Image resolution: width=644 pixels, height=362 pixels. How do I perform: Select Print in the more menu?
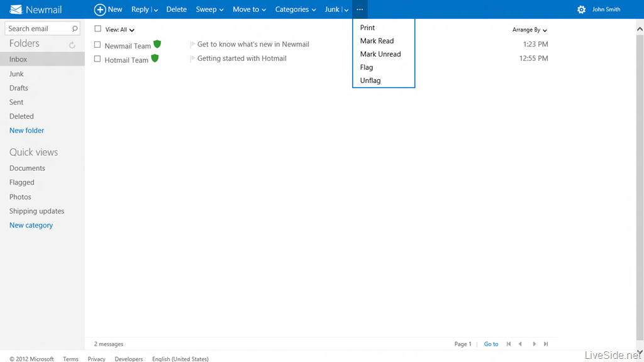point(367,28)
